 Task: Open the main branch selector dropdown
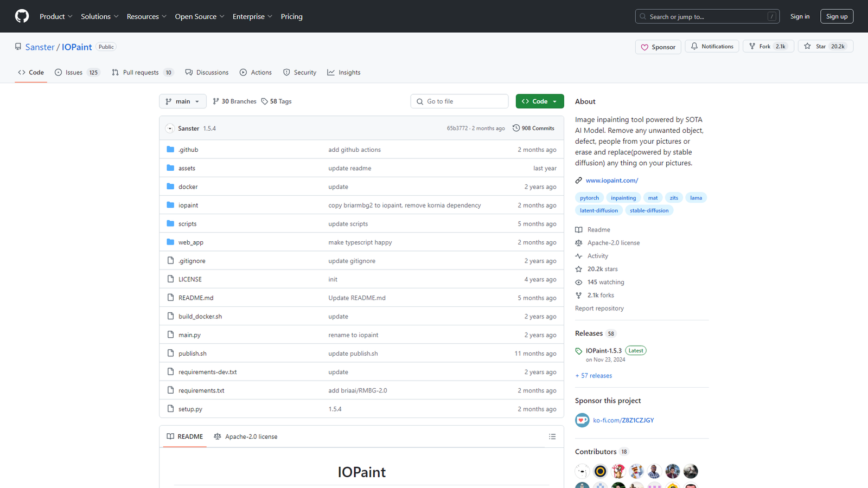pos(183,101)
